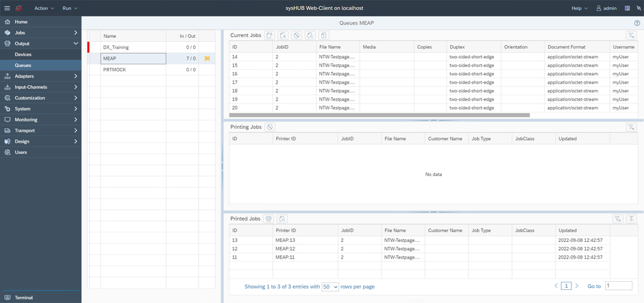Sort Printing Jobs by the Job Type header

pos(490,138)
